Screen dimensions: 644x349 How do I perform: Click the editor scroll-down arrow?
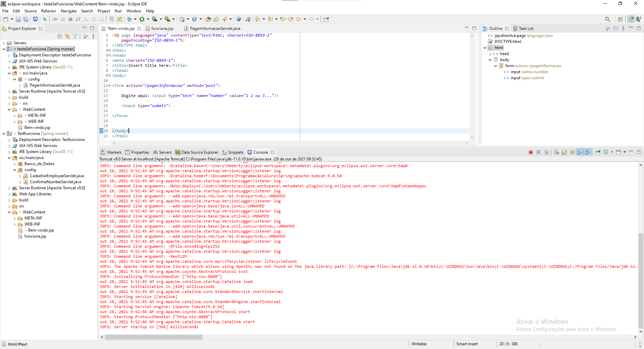pyautogui.click(x=472, y=137)
